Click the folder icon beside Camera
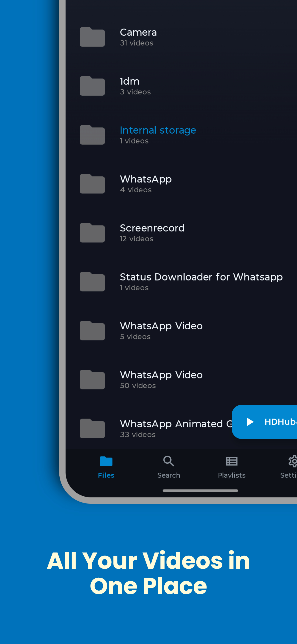The image size is (297, 644). pos(92,37)
